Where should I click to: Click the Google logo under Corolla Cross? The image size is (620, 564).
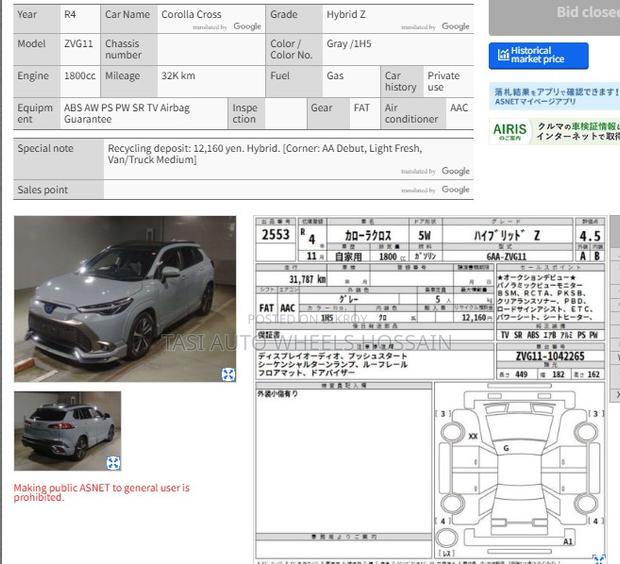click(x=247, y=26)
